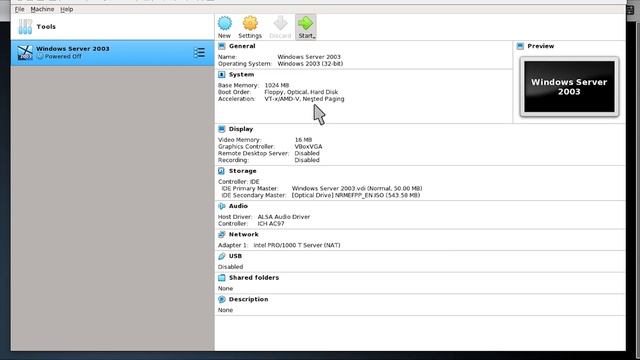Screen dimensions: 640x360
Task: Click the Tools icon in the sidebar
Action: [25, 27]
